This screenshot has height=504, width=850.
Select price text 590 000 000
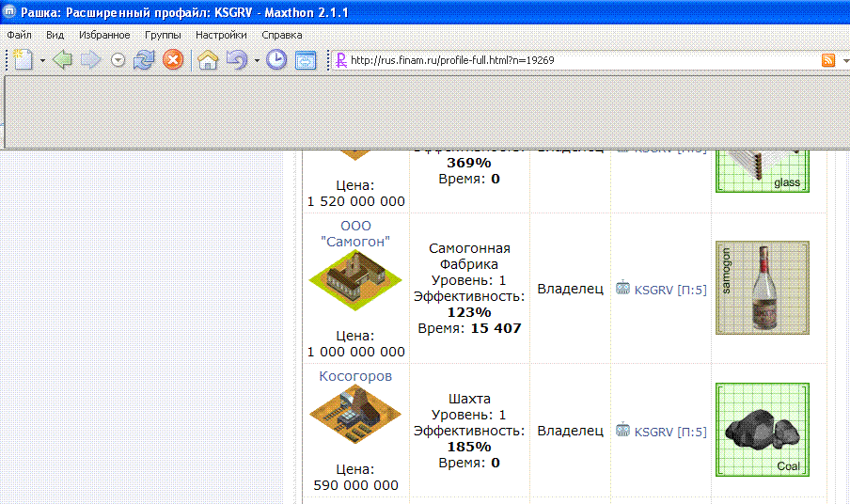355,485
